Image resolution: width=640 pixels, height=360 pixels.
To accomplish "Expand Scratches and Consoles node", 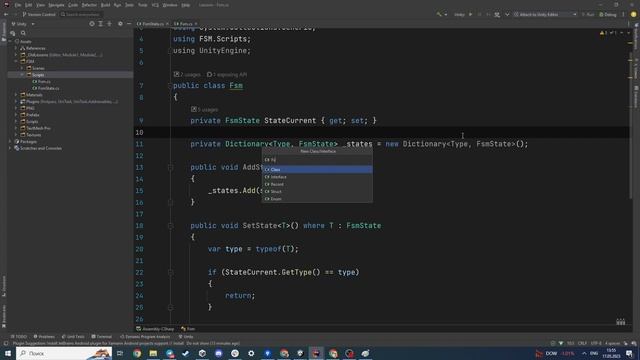I will (10, 148).
